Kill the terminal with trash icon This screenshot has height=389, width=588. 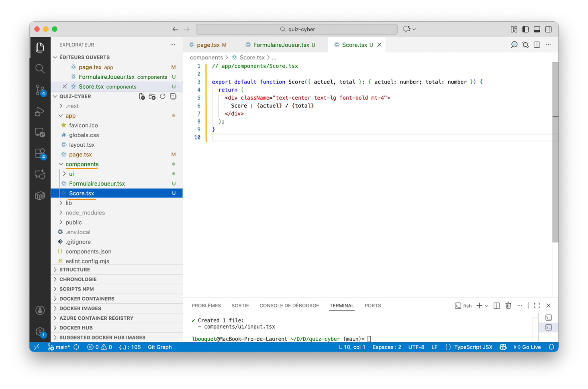pyautogui.click(x=508, y=306)
